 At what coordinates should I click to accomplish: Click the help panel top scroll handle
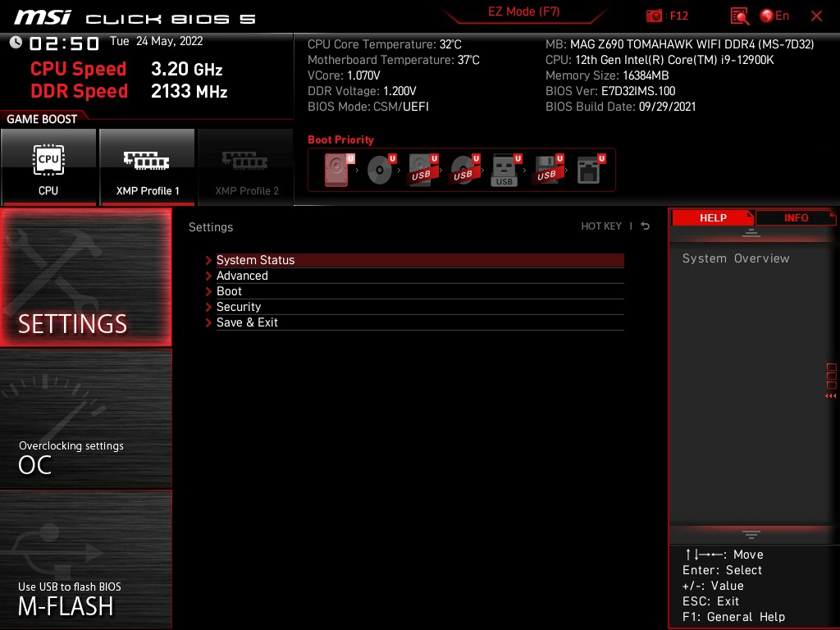point(751,232)
